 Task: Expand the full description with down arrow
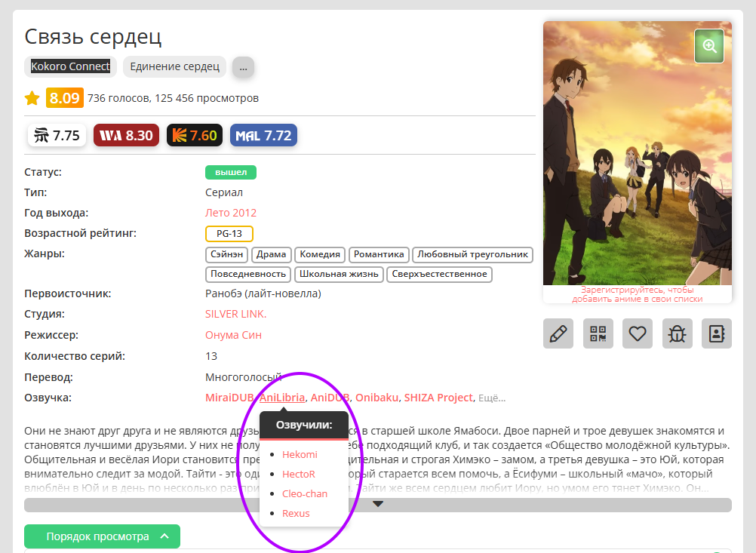click(378, 505)
